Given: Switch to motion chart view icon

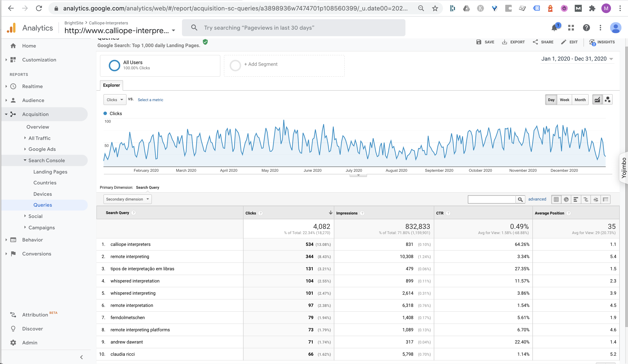Looking at the screenshot, I should click(x=607, y=100).
